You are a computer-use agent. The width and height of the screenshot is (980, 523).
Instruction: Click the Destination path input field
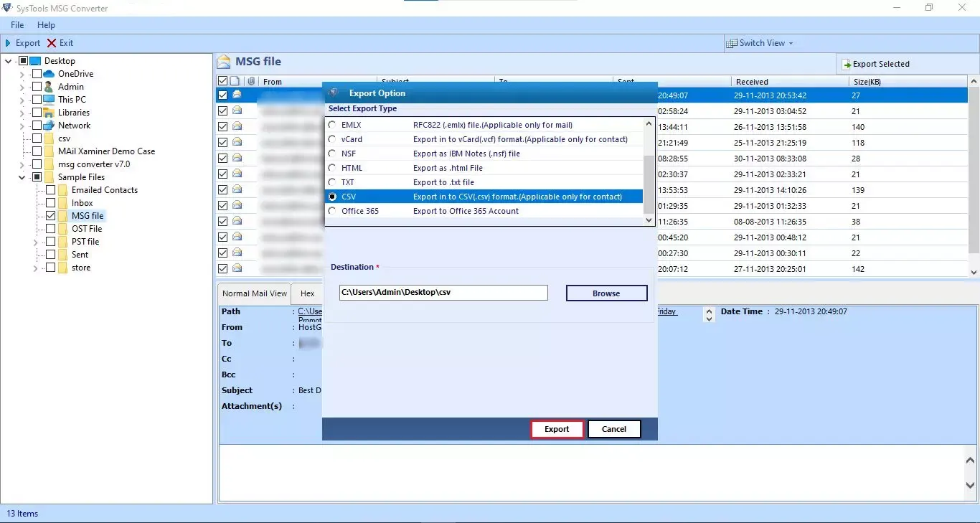point(443,293)
